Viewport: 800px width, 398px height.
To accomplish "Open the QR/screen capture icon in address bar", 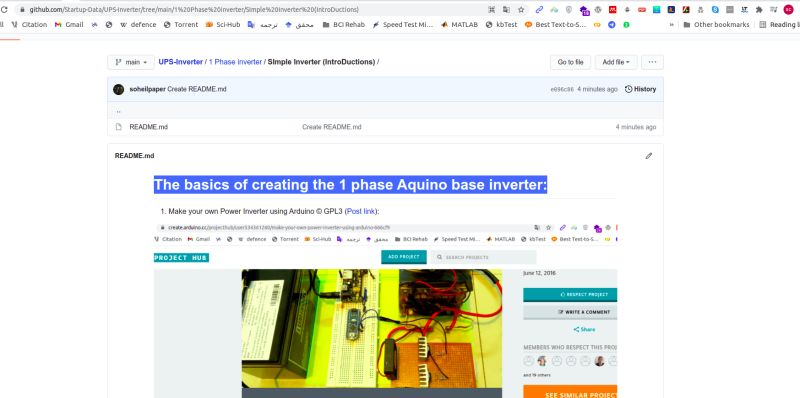I will coord(492,9).
